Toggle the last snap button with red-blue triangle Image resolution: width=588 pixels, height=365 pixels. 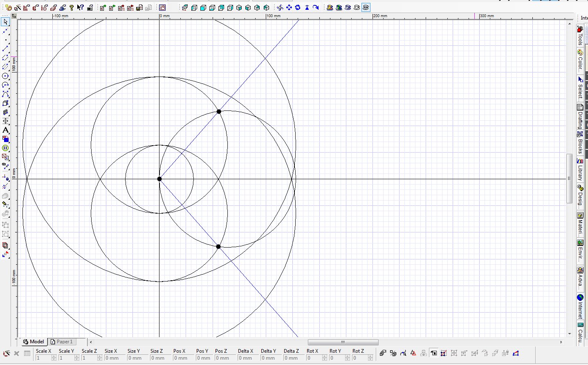(516, 353)
